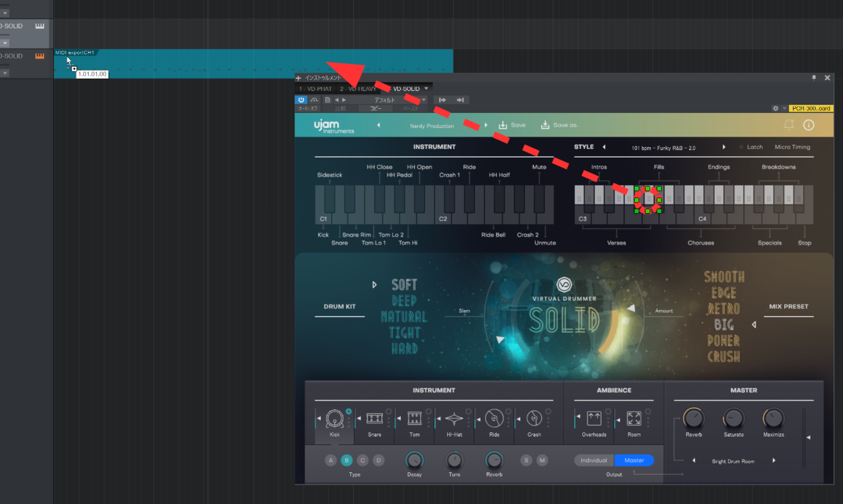
Task: Open the デフォルト preset dropdown
Action: (x=389, y=100)
